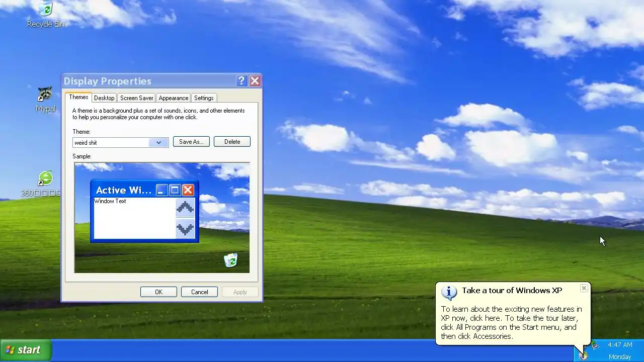
Task: Click the removable hardware tray icon with green arrow
Action: [x=595, y=345]
